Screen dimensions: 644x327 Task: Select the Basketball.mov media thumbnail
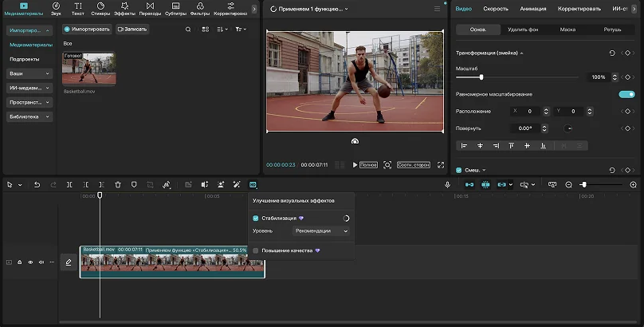click(x=88, y=69)
